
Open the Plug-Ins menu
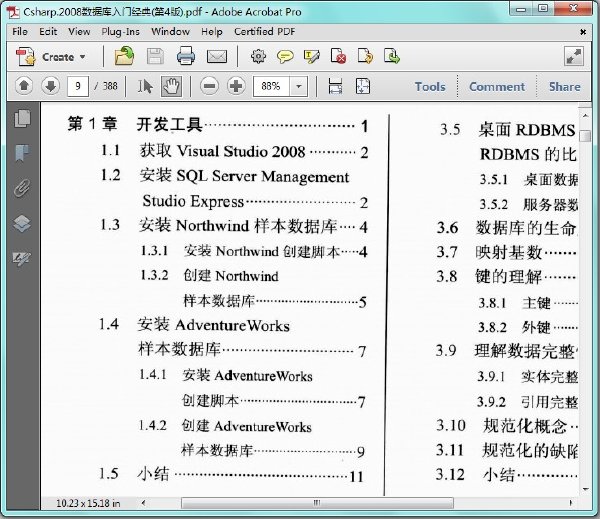pos(121,32)
